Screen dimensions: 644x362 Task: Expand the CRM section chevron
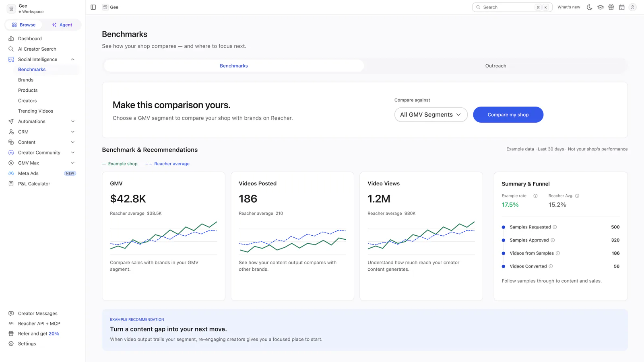[x=73, y=132]
